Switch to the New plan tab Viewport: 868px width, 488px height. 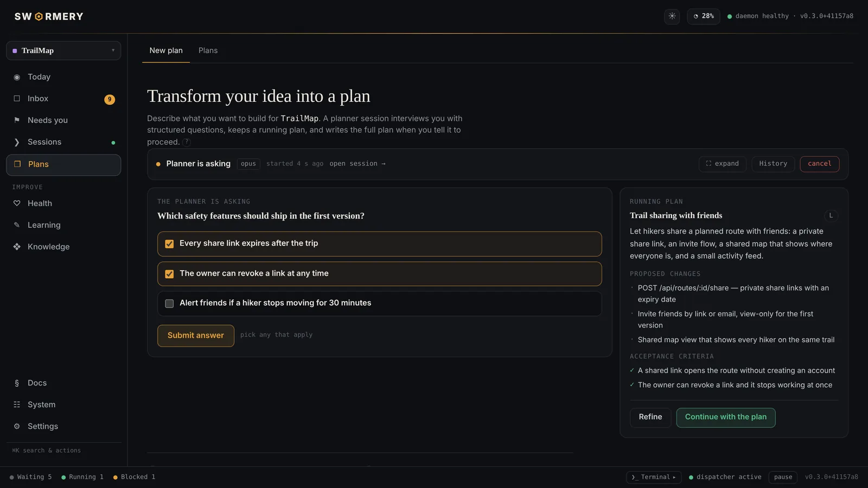(x=166, y=50)
